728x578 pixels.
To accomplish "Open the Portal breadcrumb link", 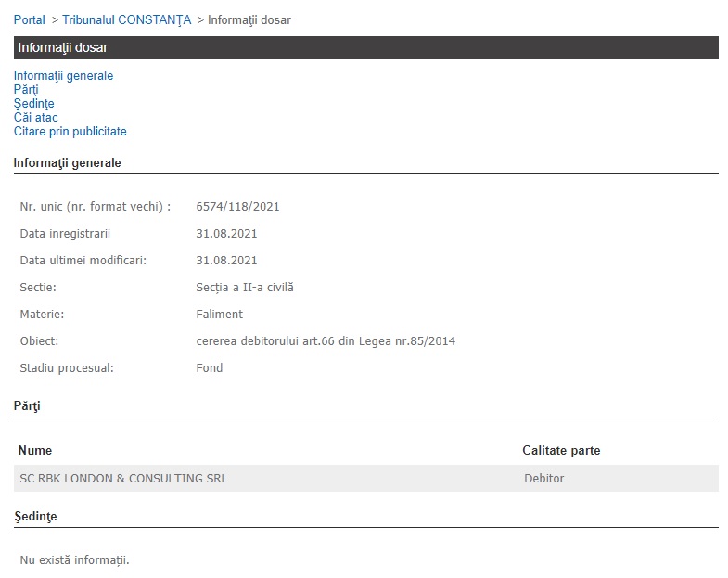I will pos(30,20).
